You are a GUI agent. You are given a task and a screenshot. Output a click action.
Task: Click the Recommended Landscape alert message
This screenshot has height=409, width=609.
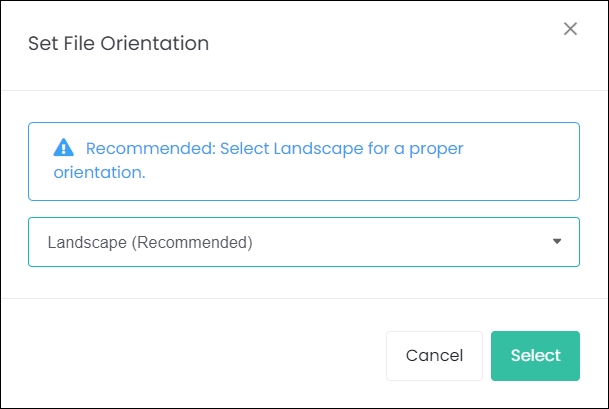point(258,160)
